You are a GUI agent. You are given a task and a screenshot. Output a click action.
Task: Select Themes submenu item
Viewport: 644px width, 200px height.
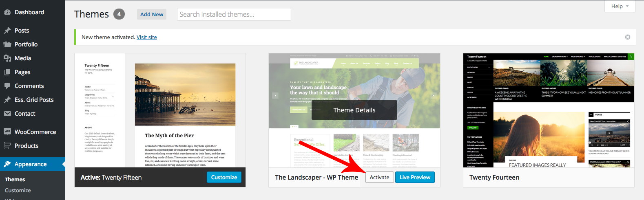pos(15,179)
